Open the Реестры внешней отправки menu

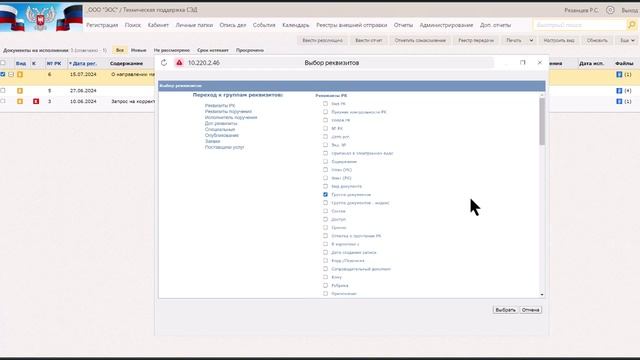click(351, 25)
